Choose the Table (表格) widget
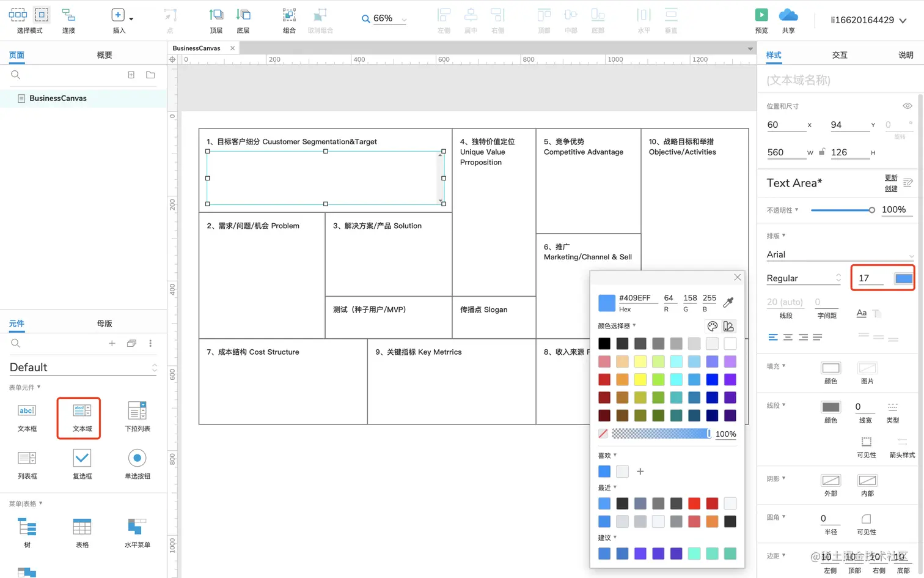The height and width of the screenshot is (578, 924). pyautogui.click(x=82, y=533)
